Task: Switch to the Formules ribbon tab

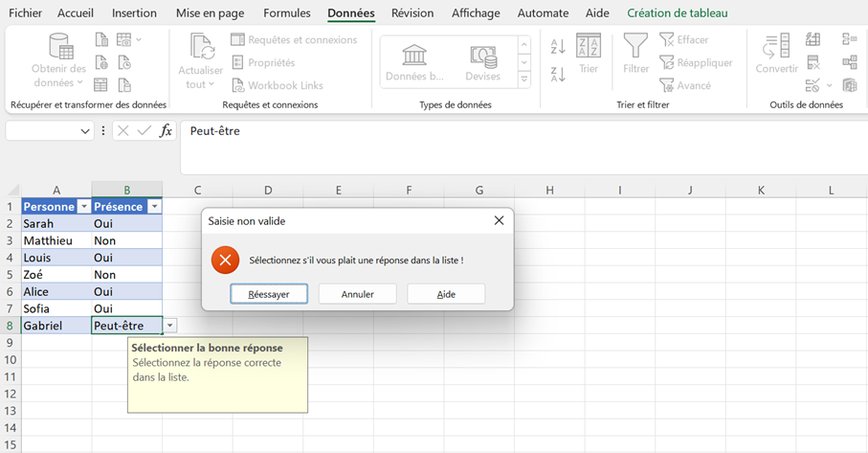Action: (x=287, y=12)
